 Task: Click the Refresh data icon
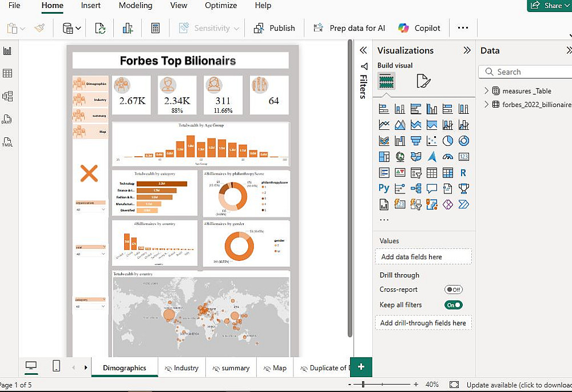pos(100,28)
